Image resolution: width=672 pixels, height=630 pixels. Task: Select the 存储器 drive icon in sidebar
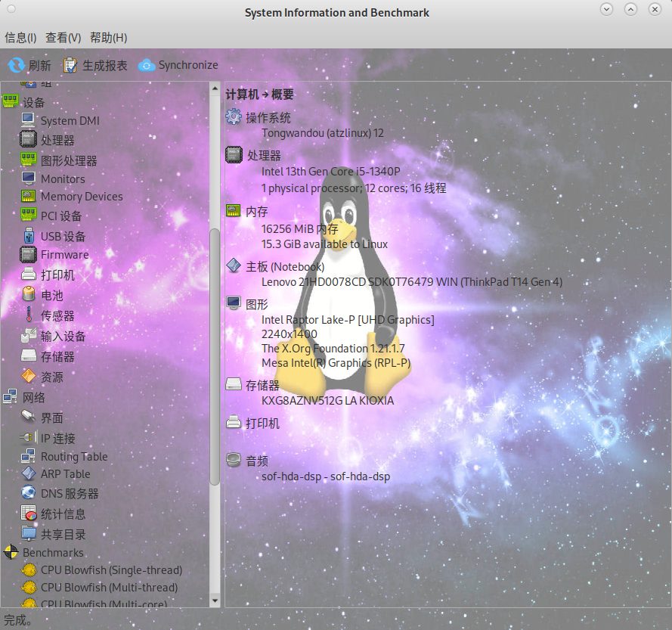coord(28,355)
